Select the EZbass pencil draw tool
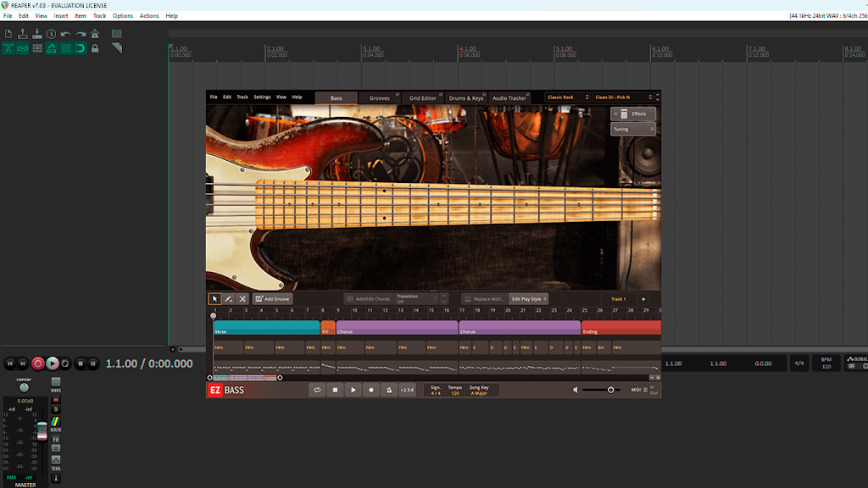The image size is (868, 488). coord(229,299)
